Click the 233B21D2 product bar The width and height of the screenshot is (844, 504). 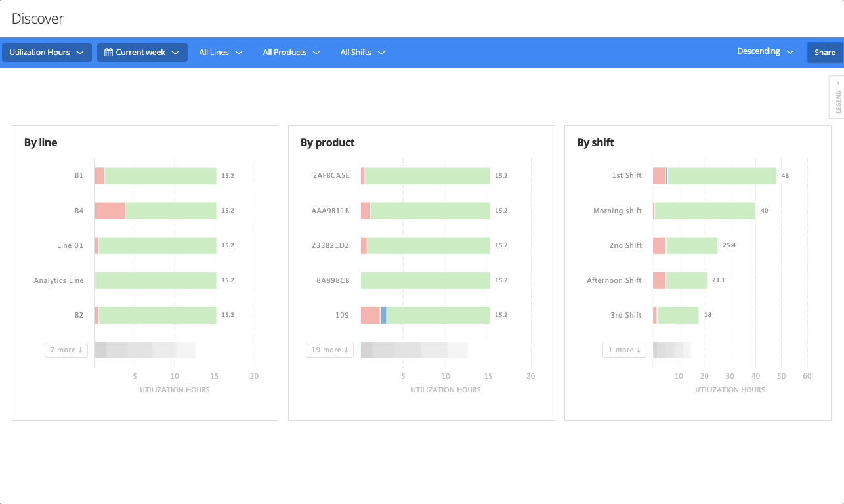pyautogui.click(x=425, y=245)
